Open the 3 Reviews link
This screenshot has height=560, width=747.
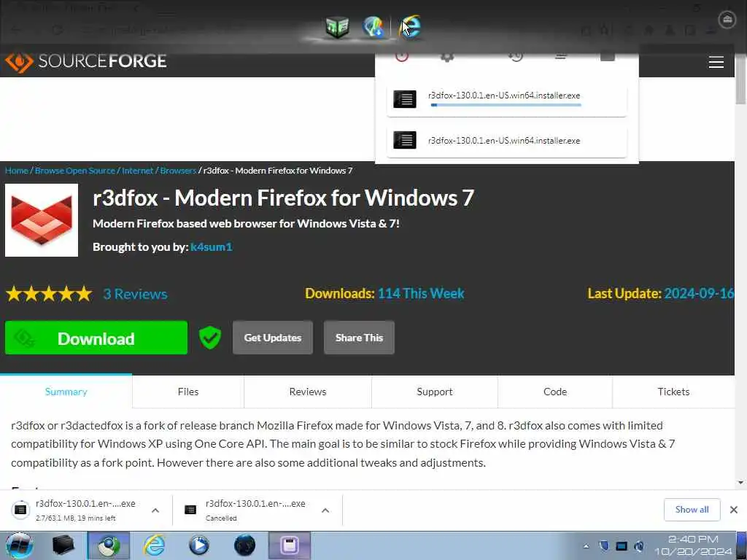coord(135,294)
